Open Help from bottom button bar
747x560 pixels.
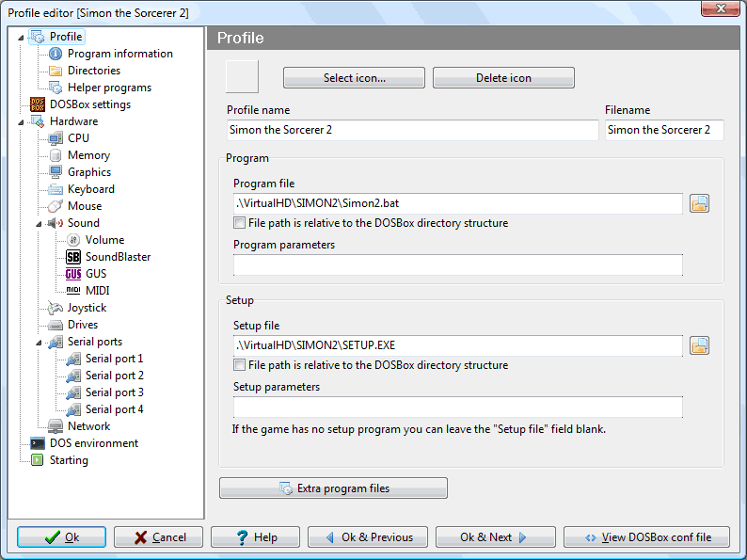click(255, 537)
